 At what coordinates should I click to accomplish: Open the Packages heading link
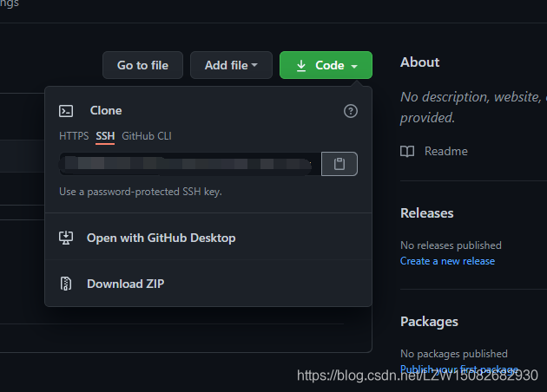point(429,322)
